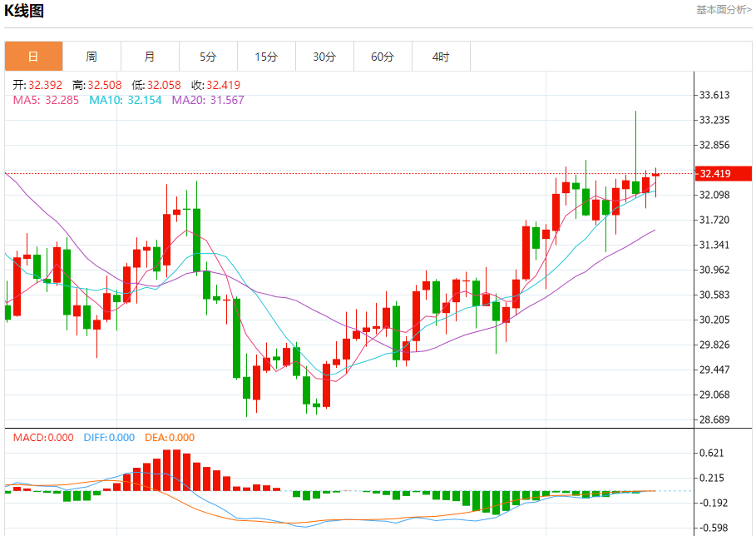
Task: Click the 开 opening price 32.392
Action: pyautogui.click(x=38, y=85)
